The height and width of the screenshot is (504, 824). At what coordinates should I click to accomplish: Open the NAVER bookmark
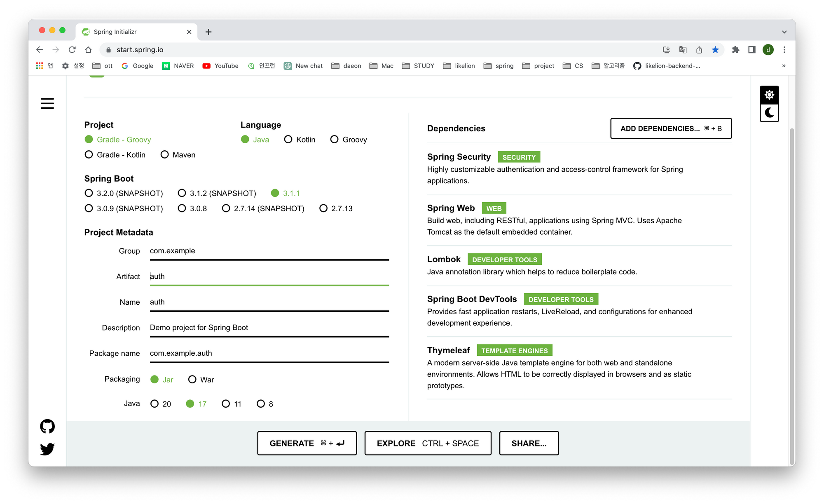click(178, 66)
